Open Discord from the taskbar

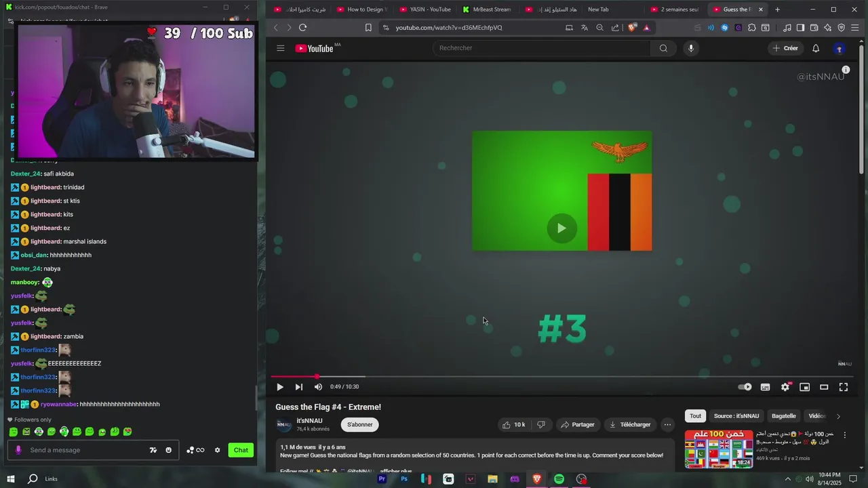pos(515,479)
